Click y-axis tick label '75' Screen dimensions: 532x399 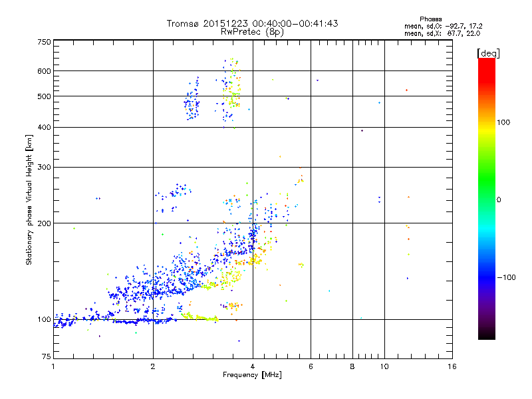point(47,356)
